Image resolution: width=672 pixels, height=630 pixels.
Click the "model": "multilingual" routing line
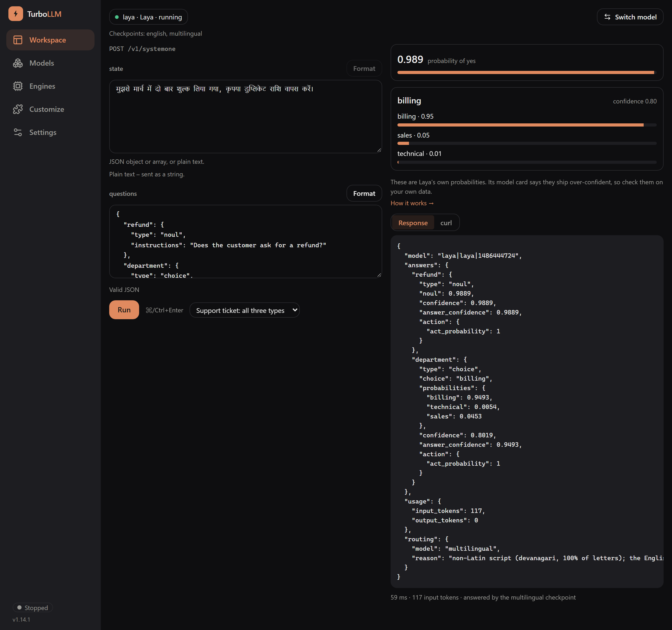pyautogui.click(x=456, y=549)
